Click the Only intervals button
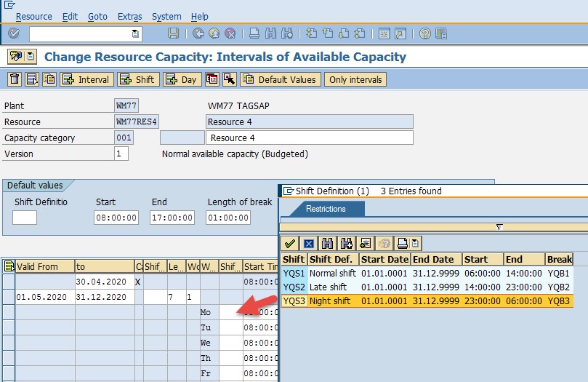The width and height of the screenshot is (588, 382). point(355,79)
